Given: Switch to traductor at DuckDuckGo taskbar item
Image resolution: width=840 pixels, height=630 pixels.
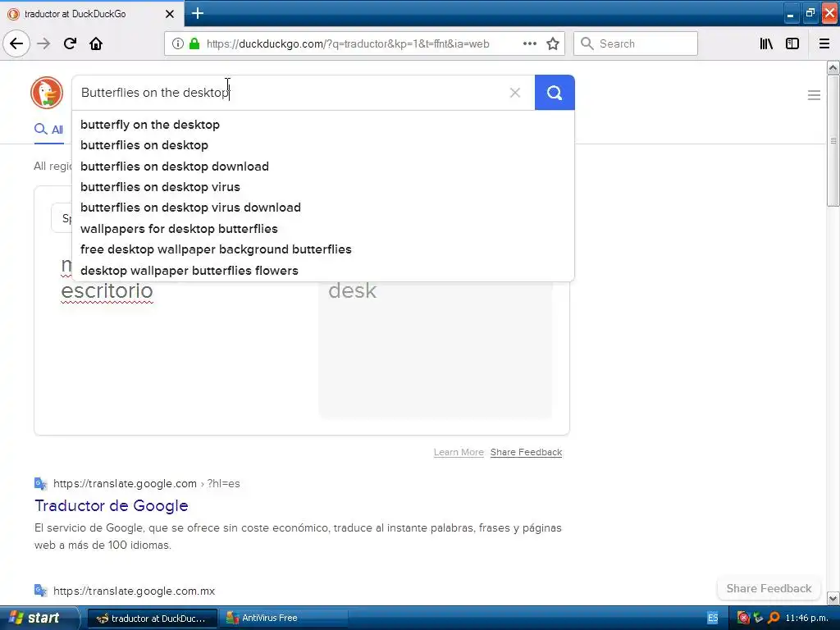Looking at the screenshot, I should coord(152,619).
